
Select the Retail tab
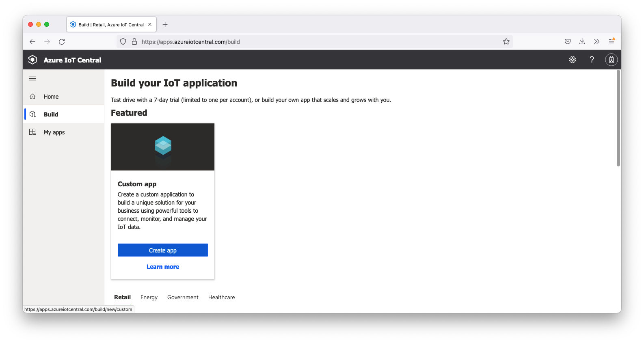[x=122, y=297]
